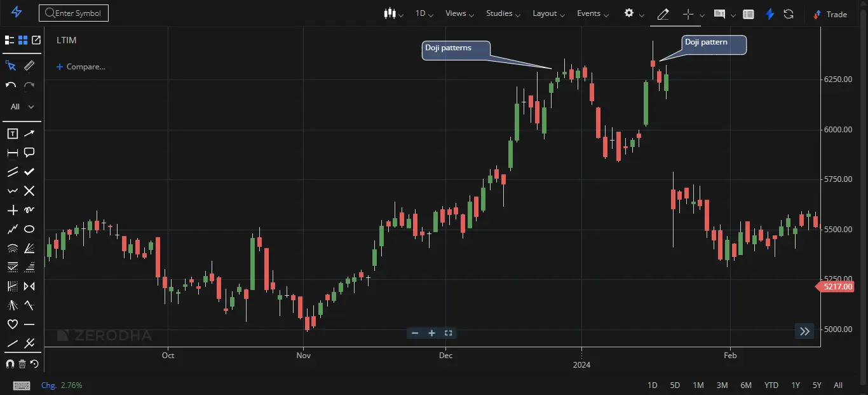Select the 5Y range tab
This screenshot has height=395, width=868.
point(817,385)
